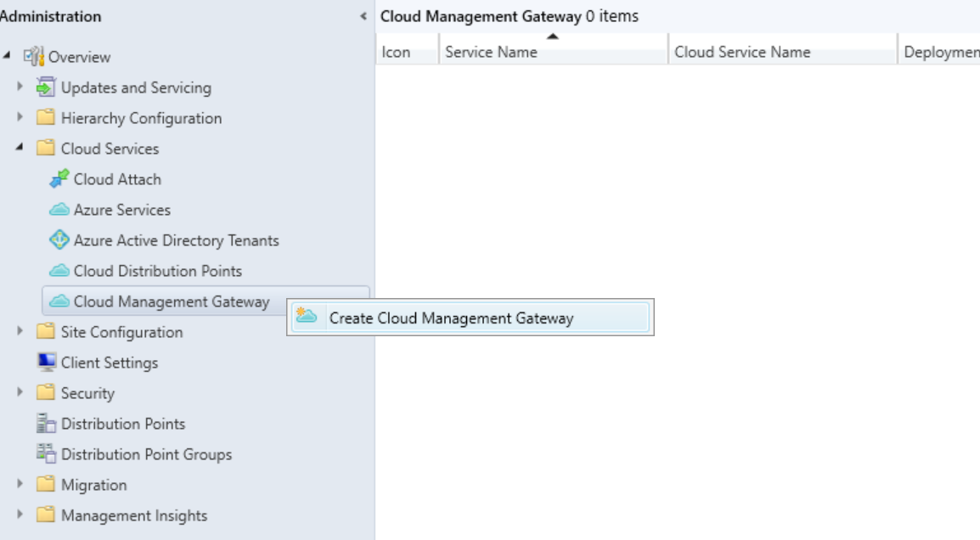Image resolution: width=980 pixels, height=540 pixels.
Task: Click the Azure Services cloud icon
Action: 59,210
